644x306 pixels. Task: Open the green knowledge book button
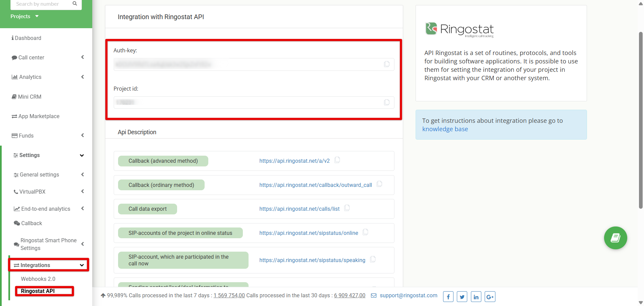click(x=615, y=238)
